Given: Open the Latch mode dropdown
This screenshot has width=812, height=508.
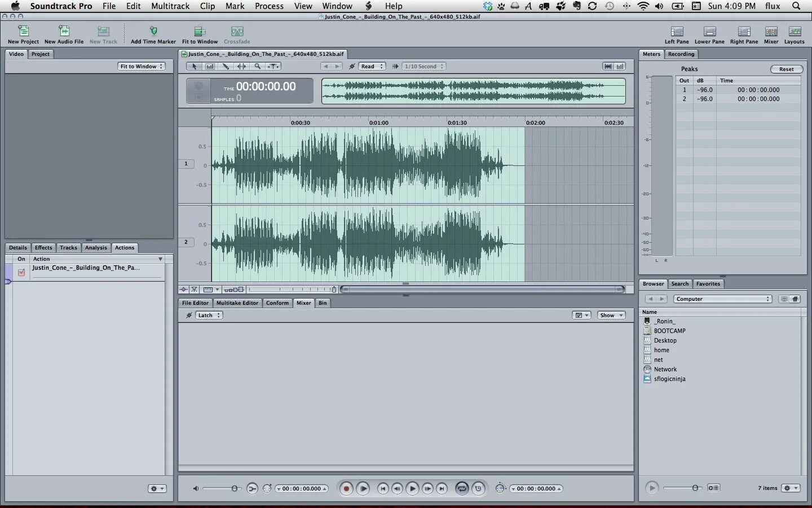Looking at the screenshot, I should [x=209, y=316].
